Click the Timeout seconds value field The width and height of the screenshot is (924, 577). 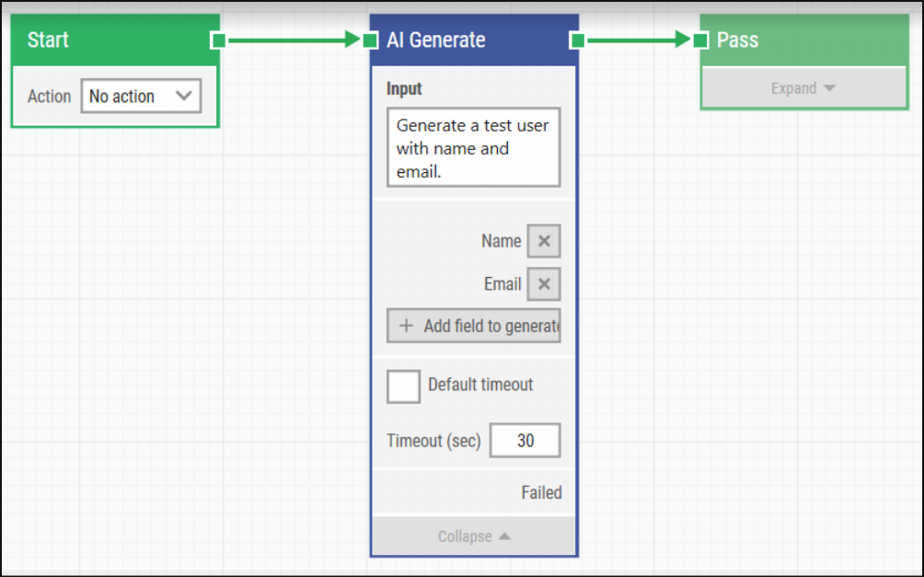525,440
